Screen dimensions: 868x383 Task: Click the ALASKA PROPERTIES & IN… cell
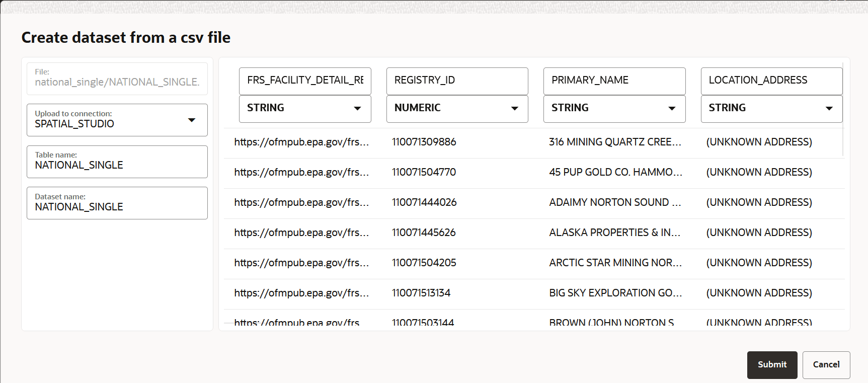[x=614, y=233]
